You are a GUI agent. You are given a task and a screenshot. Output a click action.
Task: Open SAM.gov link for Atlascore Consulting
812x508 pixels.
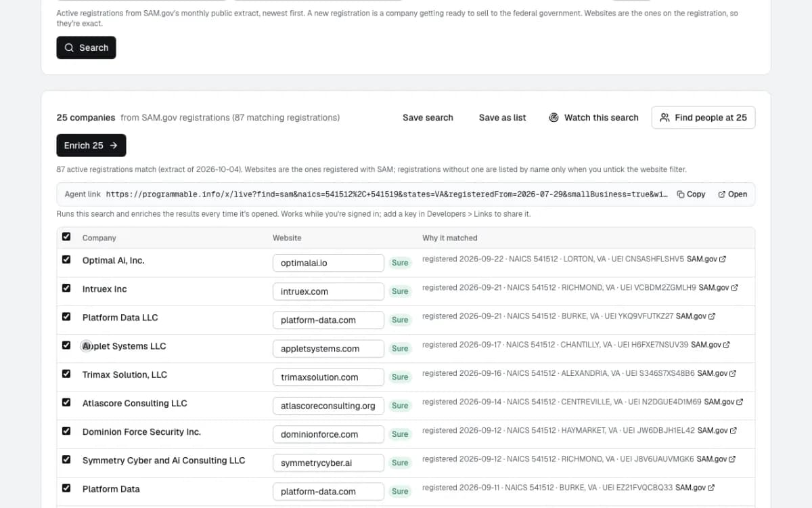723,401
